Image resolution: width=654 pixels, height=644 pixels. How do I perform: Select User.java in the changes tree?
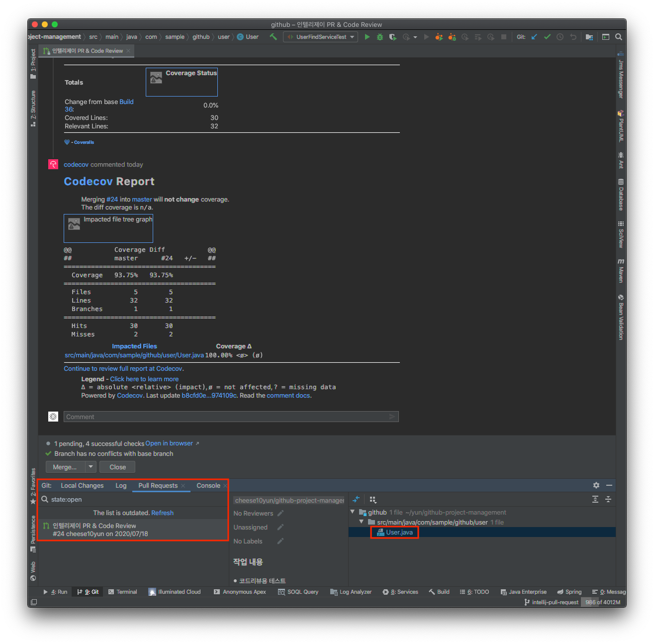(x=399, y=532)
